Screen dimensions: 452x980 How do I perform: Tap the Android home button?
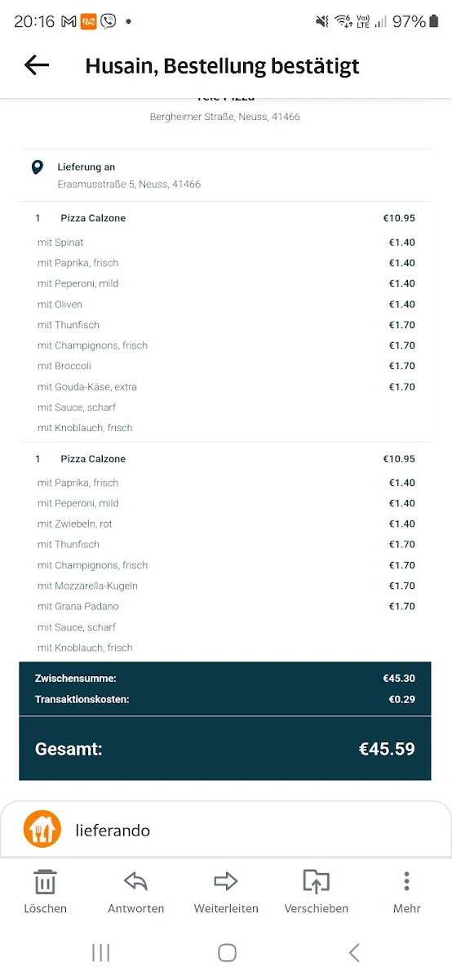pyautogui.click(x=227, y=952)
